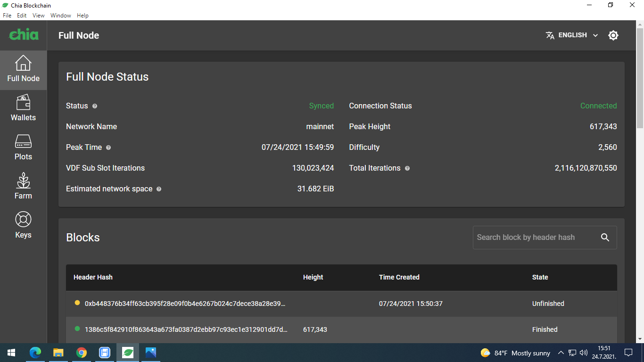Screen dimensions: 644x362
Task: Open the File menu
Action: [x=7, y=16]
